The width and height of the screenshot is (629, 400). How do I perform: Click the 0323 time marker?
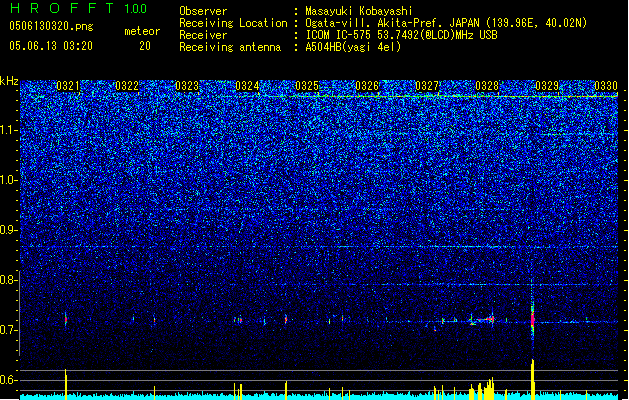[187, 86]
